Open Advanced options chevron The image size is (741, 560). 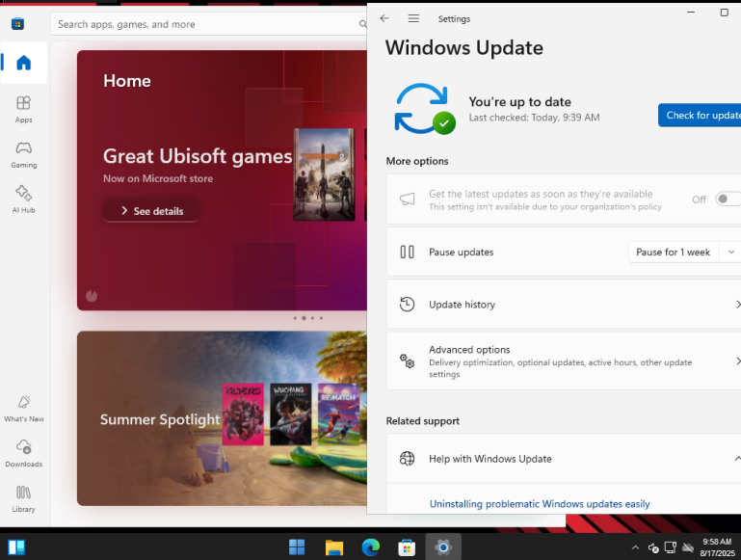point(738,361)
